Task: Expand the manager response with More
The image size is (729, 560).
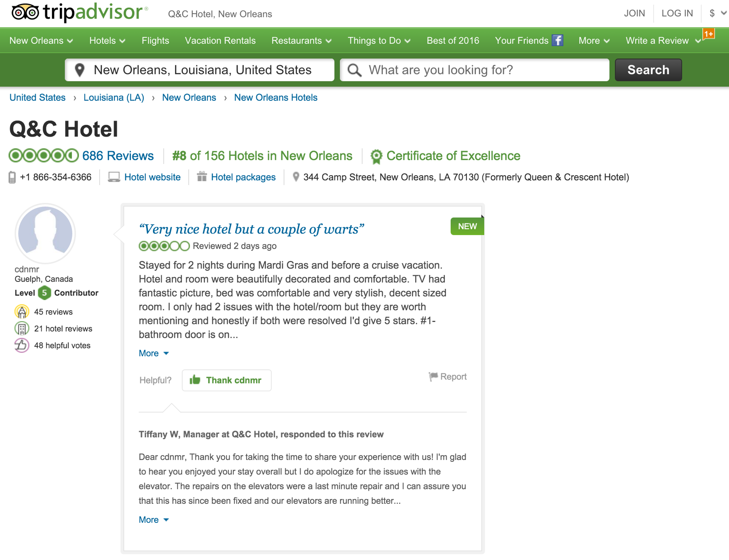Action: click(x=154, y=520)
